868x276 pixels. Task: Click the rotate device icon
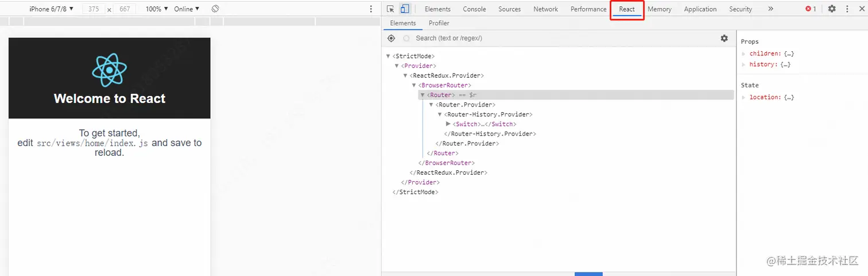(215, 9)
